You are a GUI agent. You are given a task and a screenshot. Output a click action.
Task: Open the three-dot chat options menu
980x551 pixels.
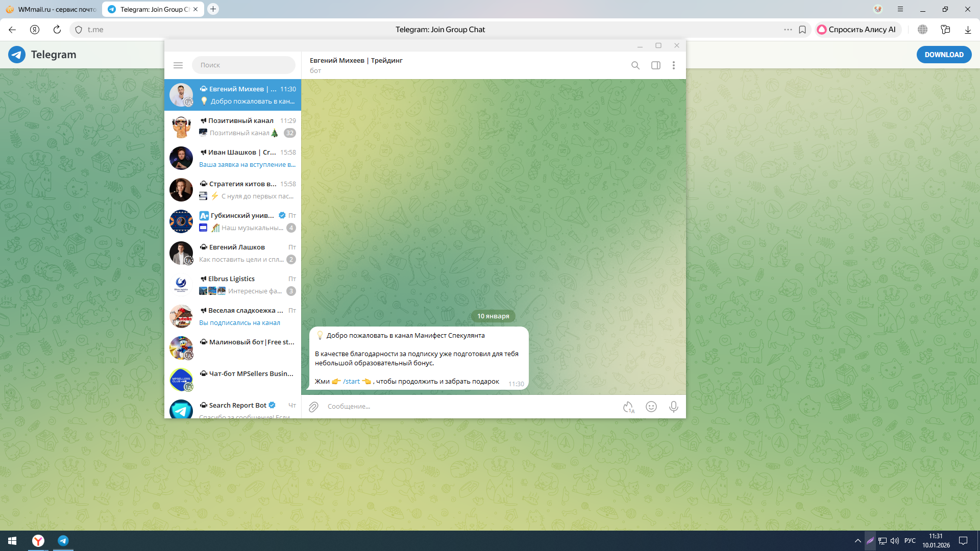[674, 65]
